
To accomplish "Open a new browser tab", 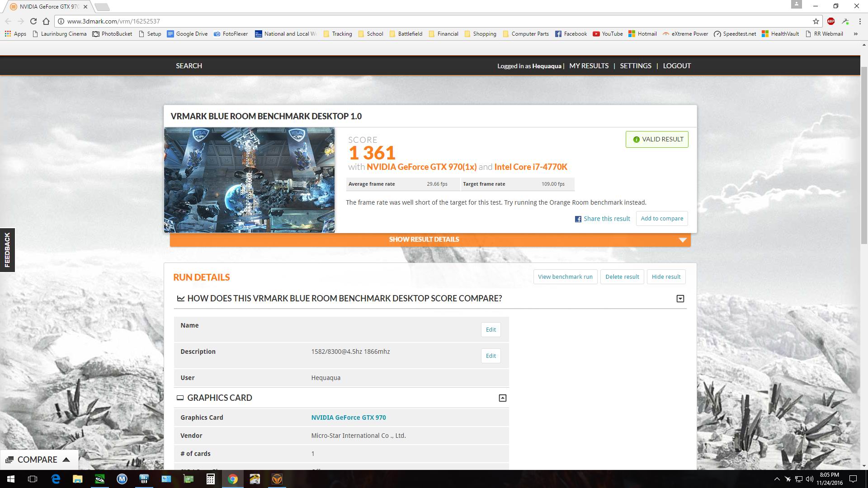I will [102, 7].
